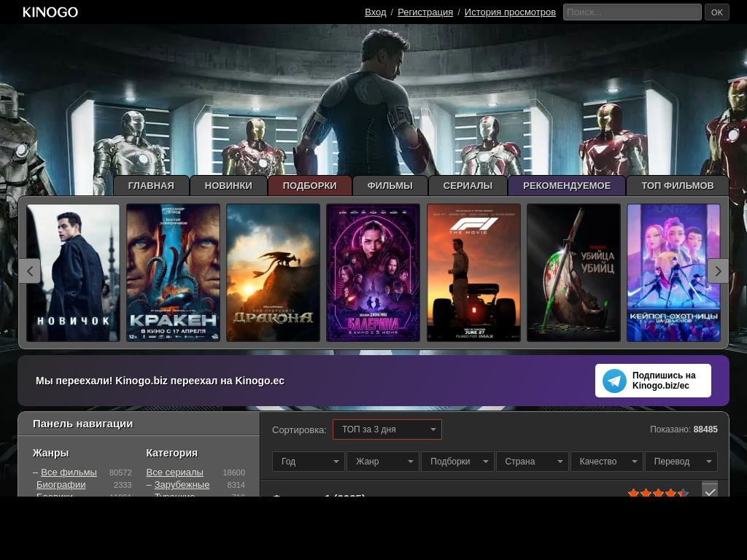Image resolution: width=747 pixels, height=560 pixels.
Task: Go to the ГЛАВНАЯ tab
Action: (x=151, y=186)
